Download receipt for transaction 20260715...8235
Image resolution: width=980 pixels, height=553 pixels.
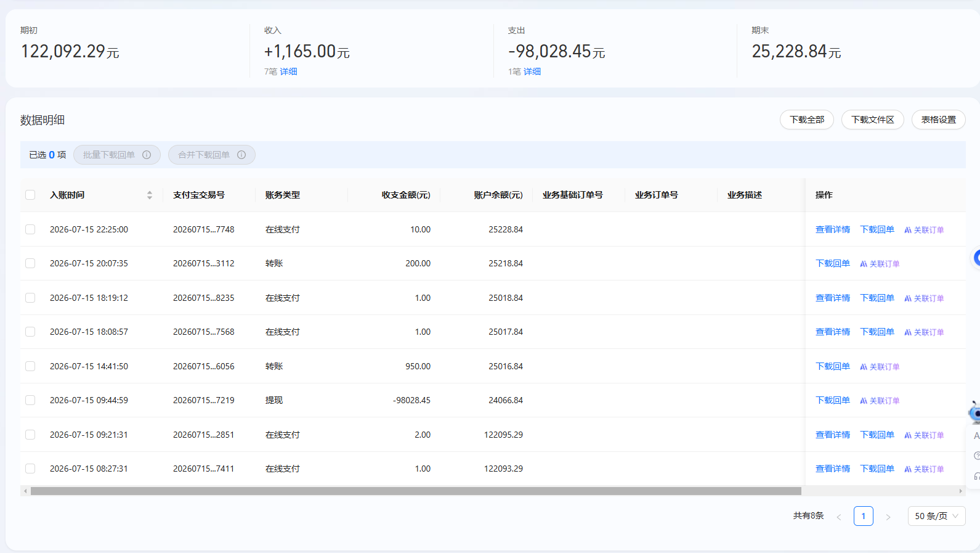(877, 298)
